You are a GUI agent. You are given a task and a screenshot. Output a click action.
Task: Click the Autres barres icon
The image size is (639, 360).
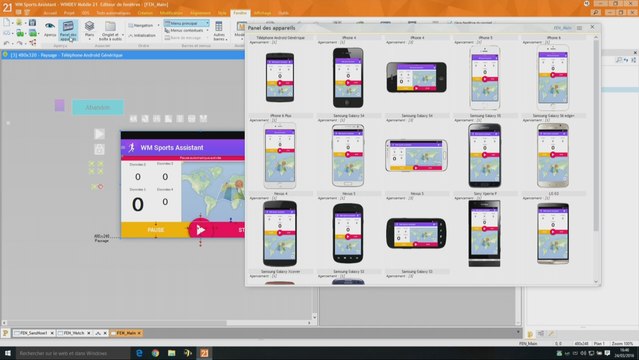click(x=219, y=31)
